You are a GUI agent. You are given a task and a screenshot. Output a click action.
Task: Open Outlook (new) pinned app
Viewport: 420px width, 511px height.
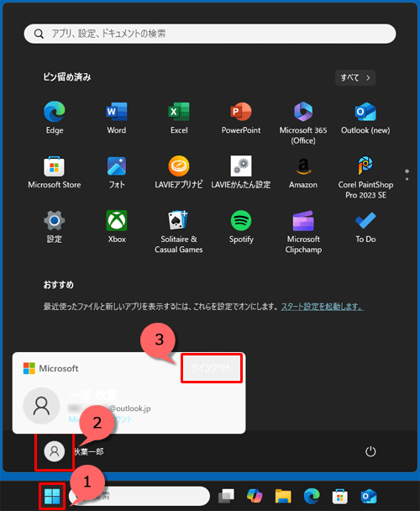[365, 118]
